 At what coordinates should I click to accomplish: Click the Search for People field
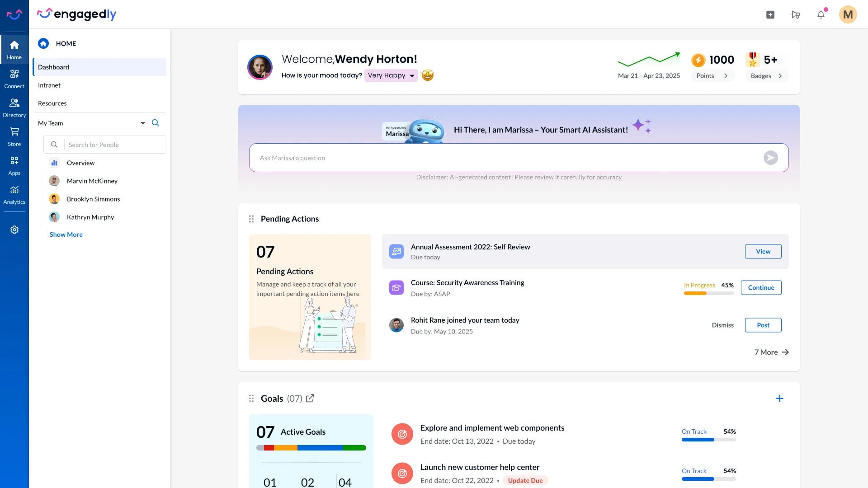tap(105, 145)
